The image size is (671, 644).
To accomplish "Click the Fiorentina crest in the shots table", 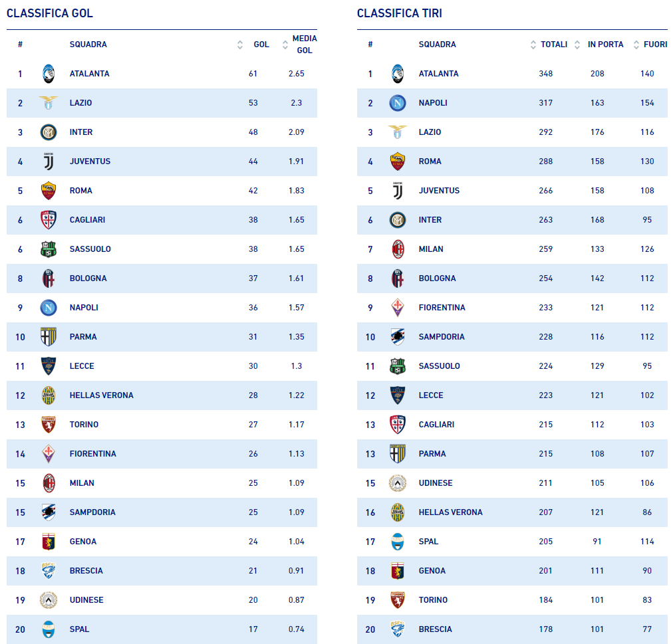I will coord(398,308).
